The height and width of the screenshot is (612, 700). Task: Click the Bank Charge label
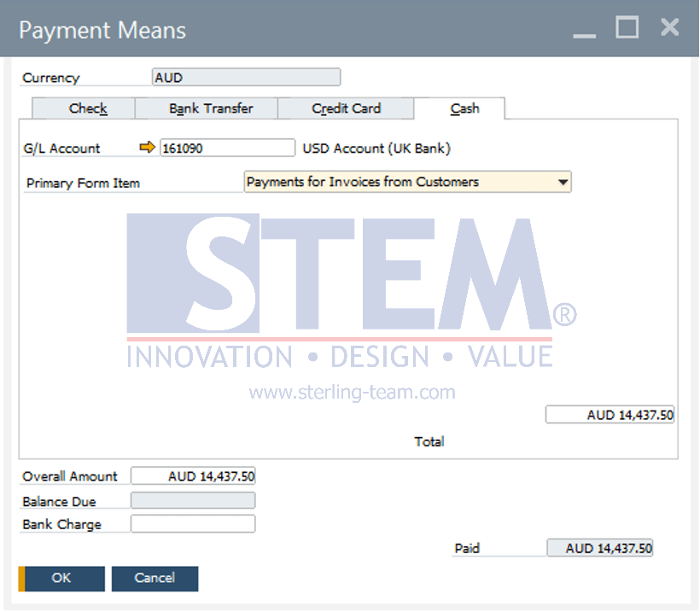tap(62, 524)
